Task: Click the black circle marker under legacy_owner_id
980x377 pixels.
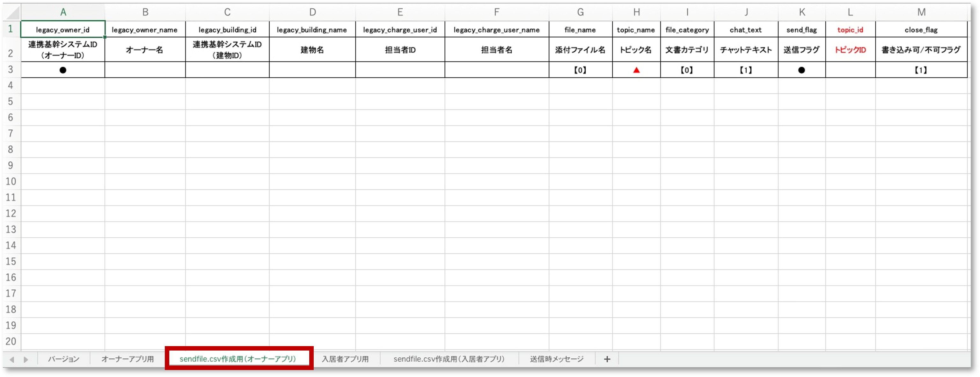Action: click(63, 70)
